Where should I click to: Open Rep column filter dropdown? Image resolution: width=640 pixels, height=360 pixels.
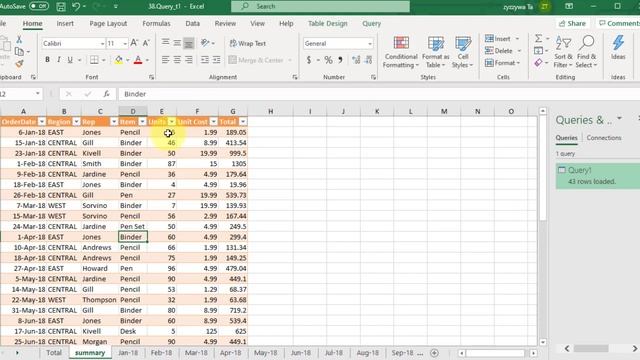pyautogui.click(x=113, y=122)
